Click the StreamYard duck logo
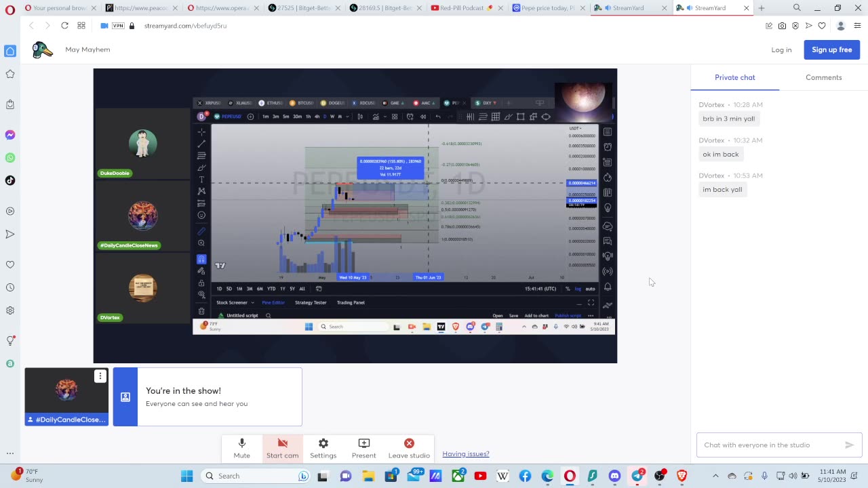The image size is (868, 488). coord(42,49)
